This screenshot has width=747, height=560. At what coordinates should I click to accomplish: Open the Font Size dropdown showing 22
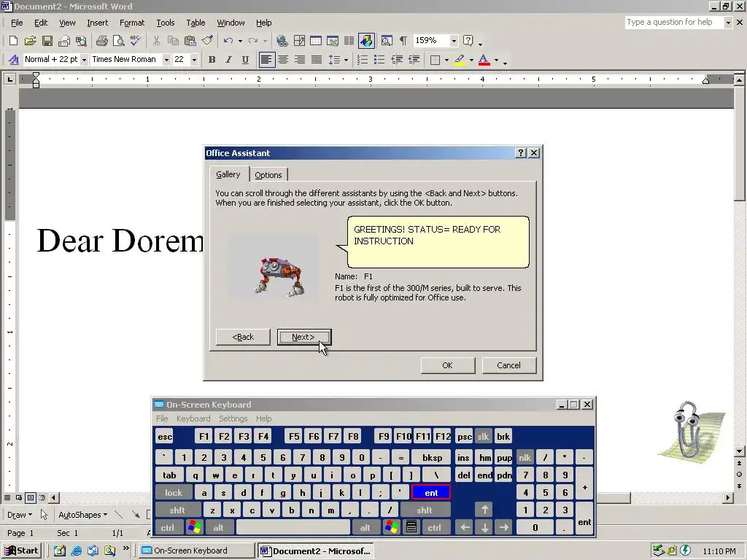pos(194,60)
